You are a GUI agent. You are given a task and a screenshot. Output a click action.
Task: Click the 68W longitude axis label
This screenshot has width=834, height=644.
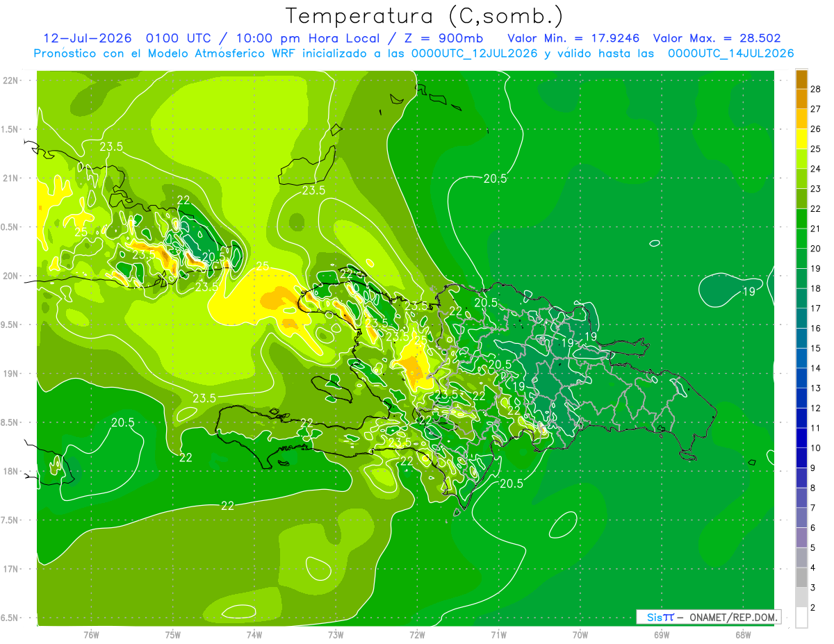pyautogui.click(x=742, y=634)
